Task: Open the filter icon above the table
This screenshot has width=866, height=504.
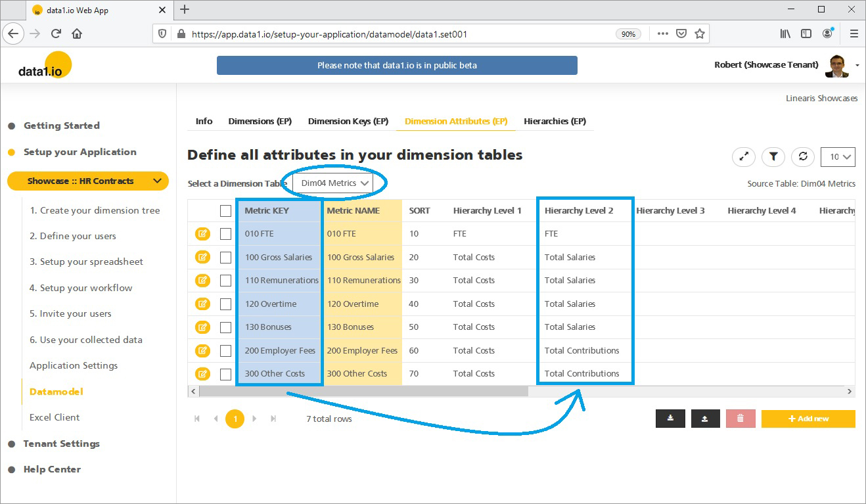Action: (773, 157)
